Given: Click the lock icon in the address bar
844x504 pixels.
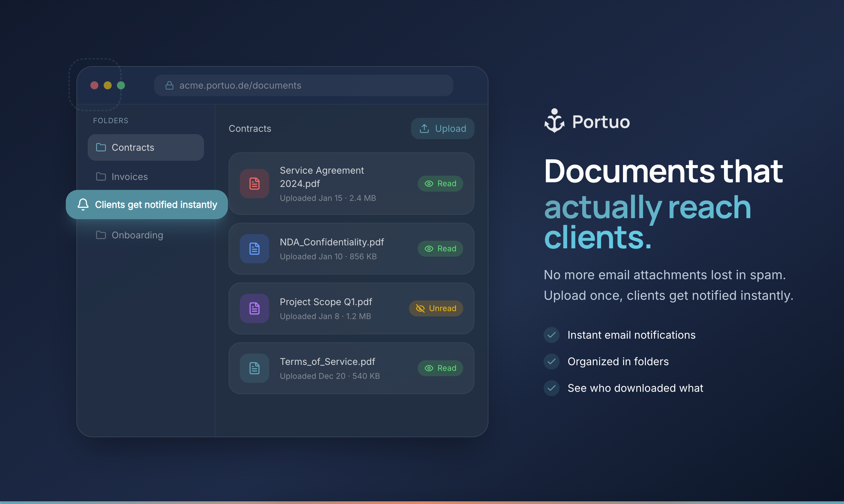Looking at the screenshot, I should (169, 85).
